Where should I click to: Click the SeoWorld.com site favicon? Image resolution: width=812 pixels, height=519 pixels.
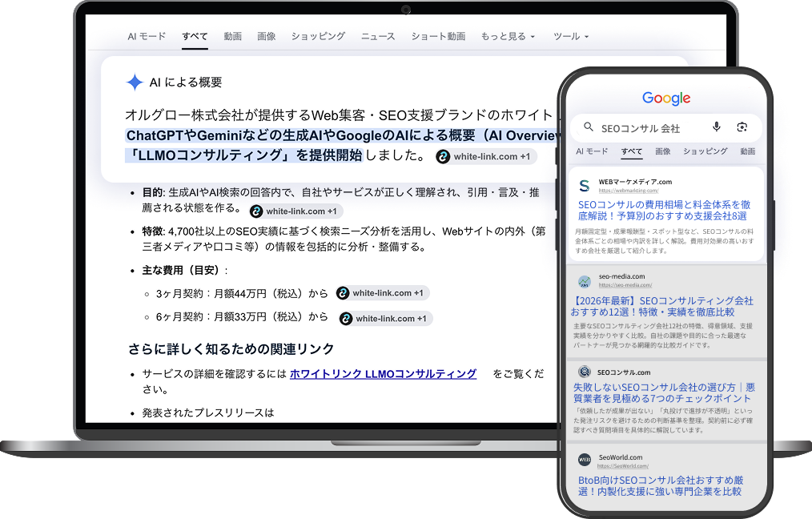pyautogui.click(x=584, y=460)
